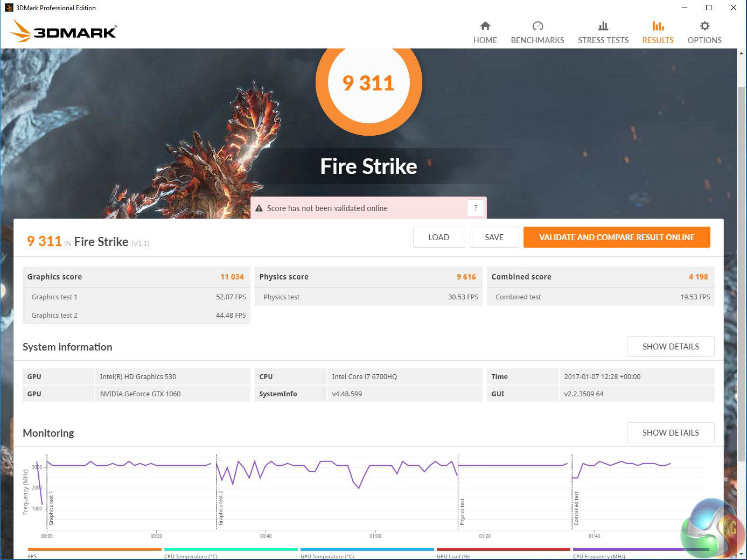Click the System information heading

pos(67,347)
